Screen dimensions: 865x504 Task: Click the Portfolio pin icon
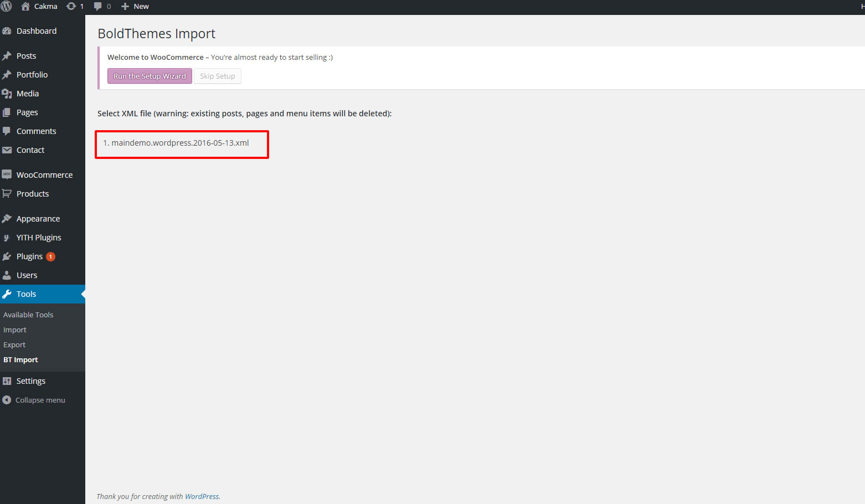[7, 75]
